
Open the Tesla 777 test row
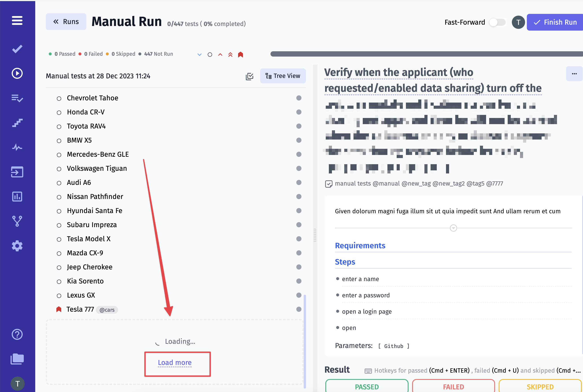[x=175, y=309]
